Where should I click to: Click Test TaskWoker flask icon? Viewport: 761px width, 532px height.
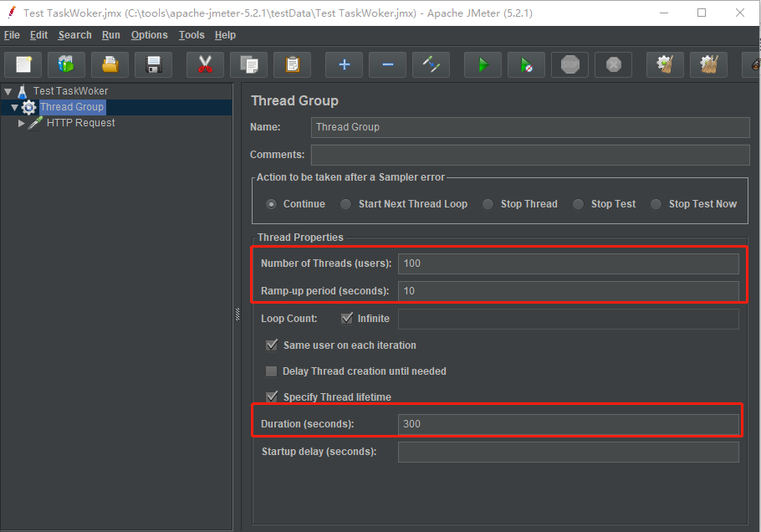pos(23,91)
